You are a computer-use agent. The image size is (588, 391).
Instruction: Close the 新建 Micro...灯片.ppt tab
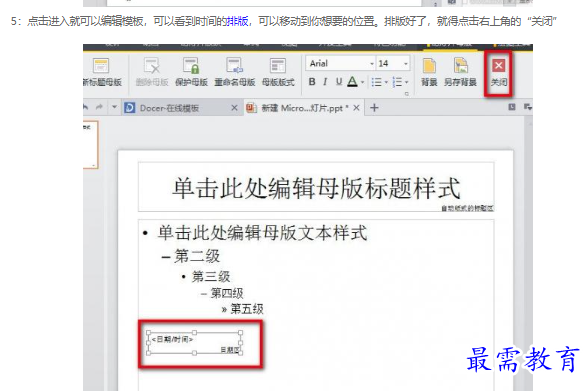point(356,108)
